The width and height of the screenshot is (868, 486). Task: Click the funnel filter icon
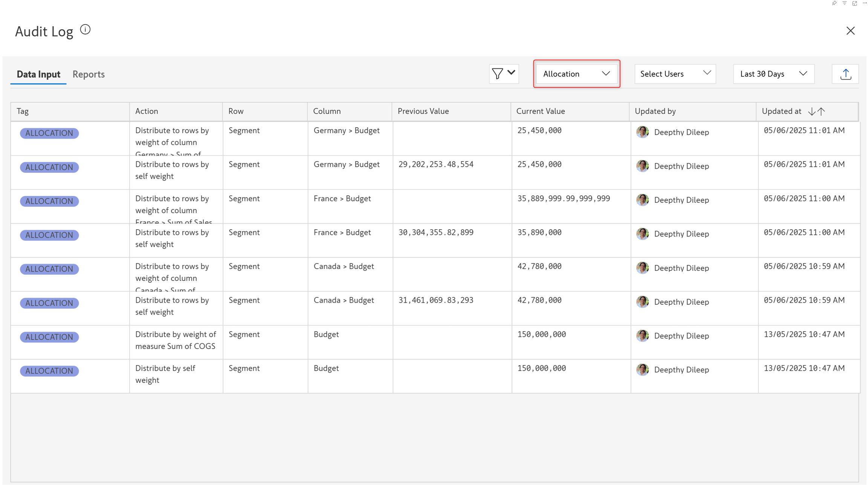pyautogui.click(x=498, y=74)
